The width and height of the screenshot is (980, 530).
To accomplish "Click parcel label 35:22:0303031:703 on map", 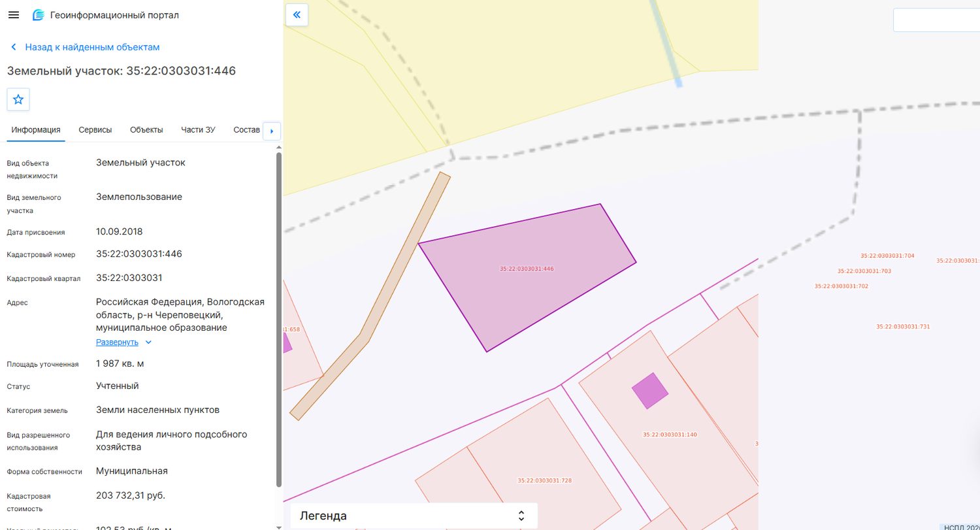I will (864, 271).
